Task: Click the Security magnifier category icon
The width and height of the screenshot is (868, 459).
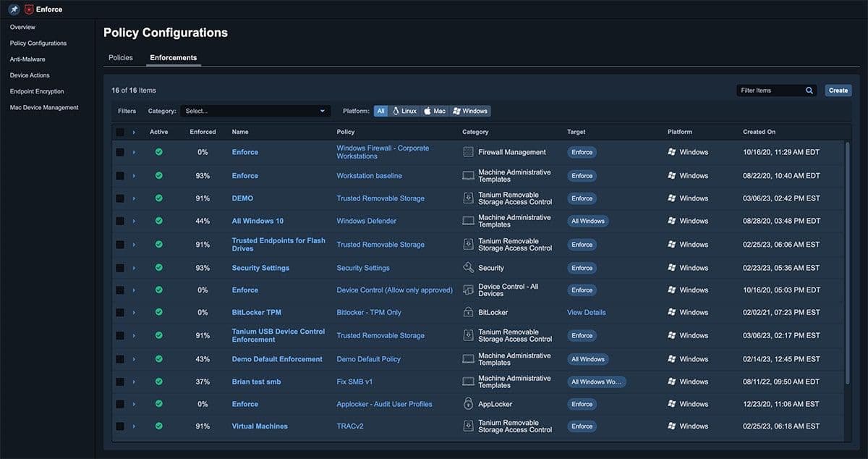Action: [x=468, y=268]
